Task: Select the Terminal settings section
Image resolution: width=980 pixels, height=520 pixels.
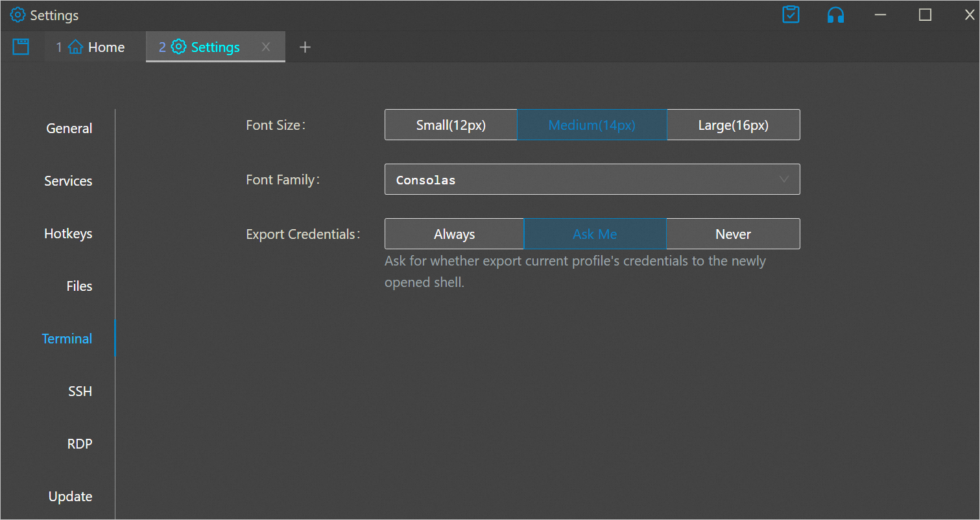Action: tap(67, 339)
